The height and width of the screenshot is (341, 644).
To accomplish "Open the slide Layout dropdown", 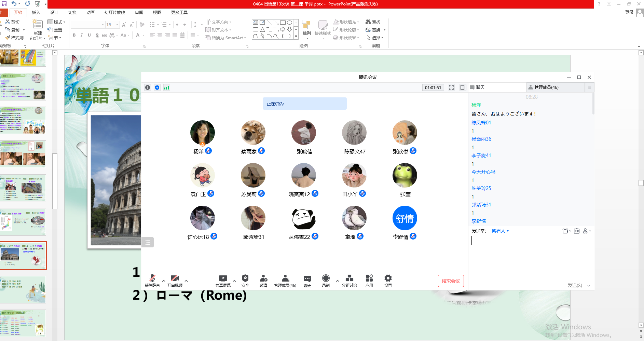I will pyautogui.click(x=56, y=22).
